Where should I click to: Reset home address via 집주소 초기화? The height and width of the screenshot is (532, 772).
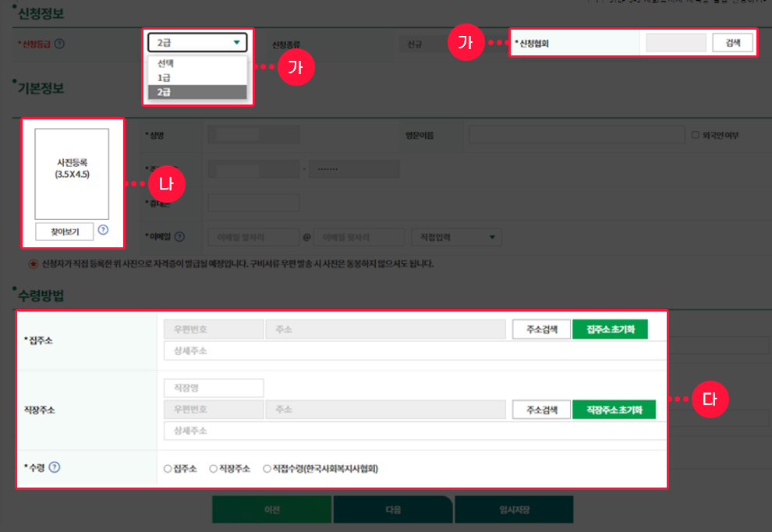(x=611, y=329)
